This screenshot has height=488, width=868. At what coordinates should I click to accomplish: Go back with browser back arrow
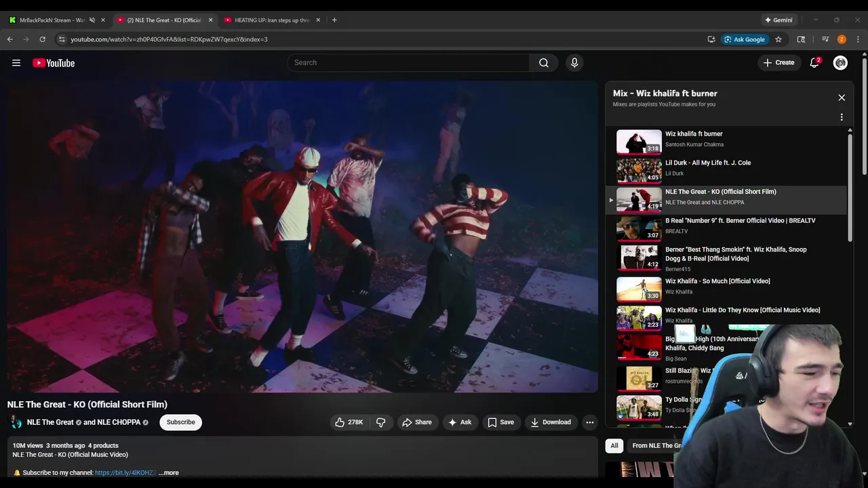pos(10,39)
